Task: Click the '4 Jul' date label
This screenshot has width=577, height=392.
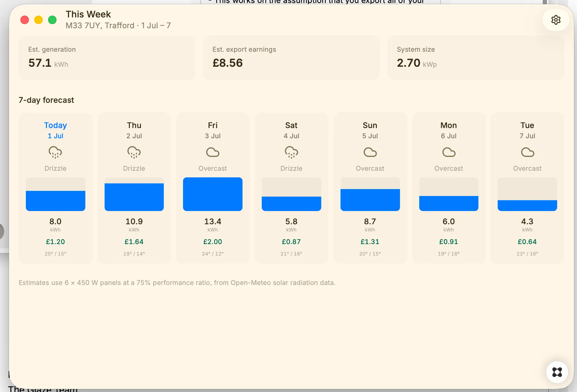Action: 291,136
